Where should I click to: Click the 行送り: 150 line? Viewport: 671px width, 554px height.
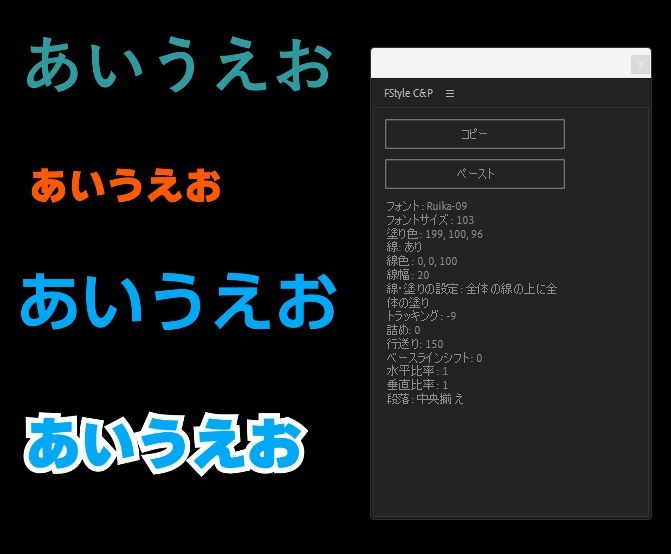[x=415, y=344]
